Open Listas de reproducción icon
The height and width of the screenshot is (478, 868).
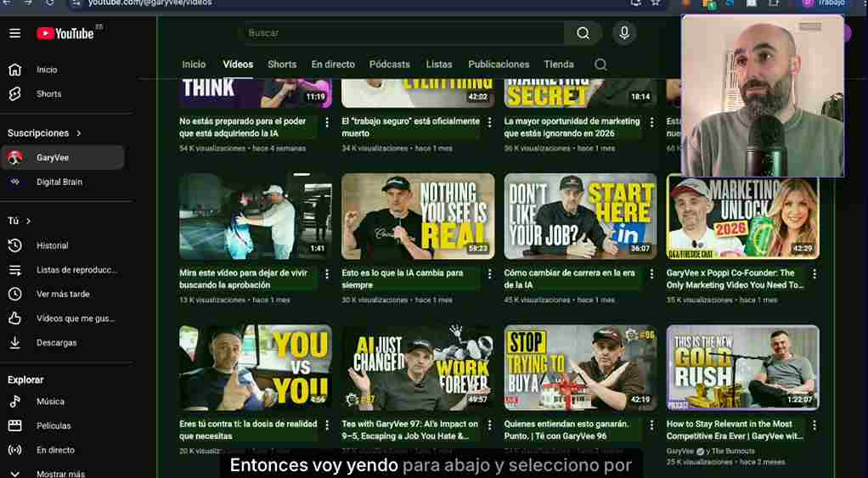tap(15, 270)
